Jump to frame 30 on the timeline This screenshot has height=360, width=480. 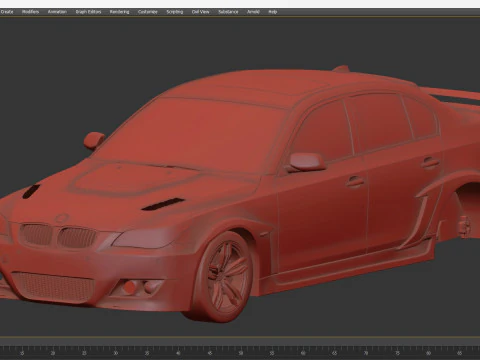pos(116,353)
